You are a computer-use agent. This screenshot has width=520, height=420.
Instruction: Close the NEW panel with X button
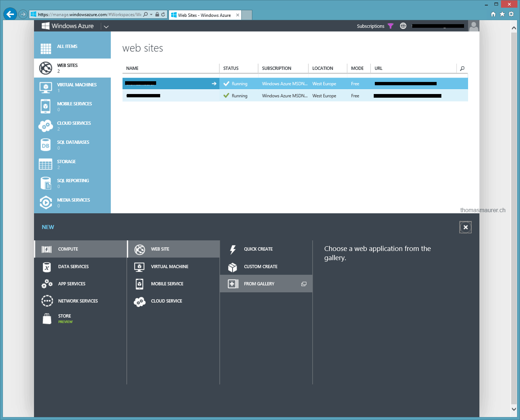tap(466, 227)
